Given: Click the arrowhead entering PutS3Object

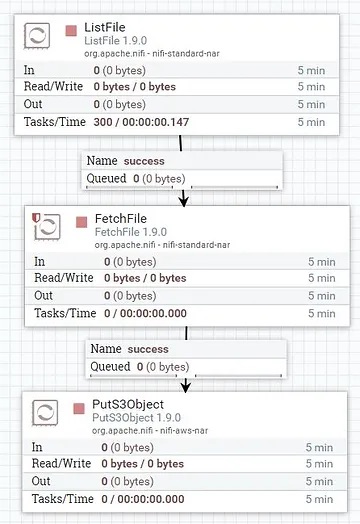Looking at the screenshot, I should tap(186, 387).
